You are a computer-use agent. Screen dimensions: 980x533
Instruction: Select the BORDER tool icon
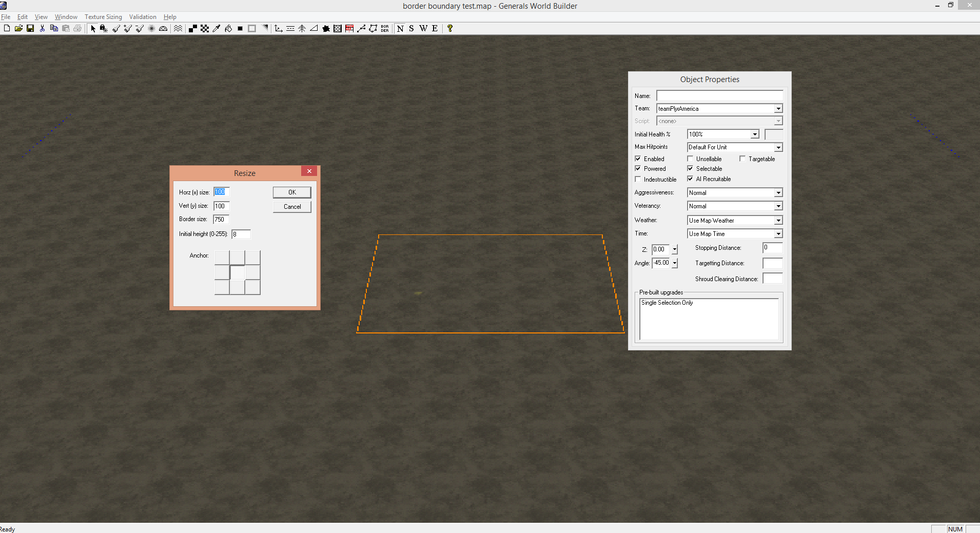click(385, 28)
